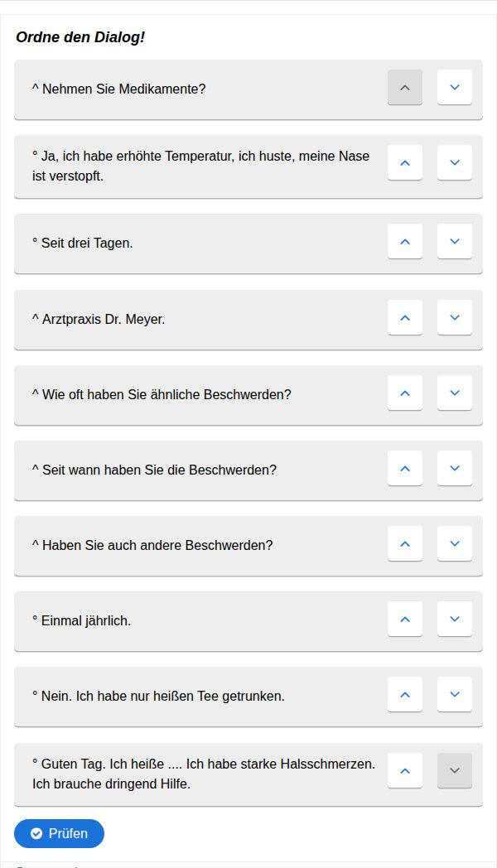
Task: Move 'Seit wann haben Sie die Beschwerden?' up
Action: click(x=405, y=468)
